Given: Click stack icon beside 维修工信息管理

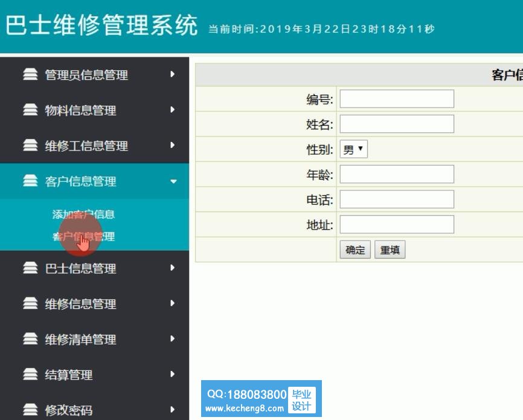Looking at the screenshot, I should click(30, 145).
